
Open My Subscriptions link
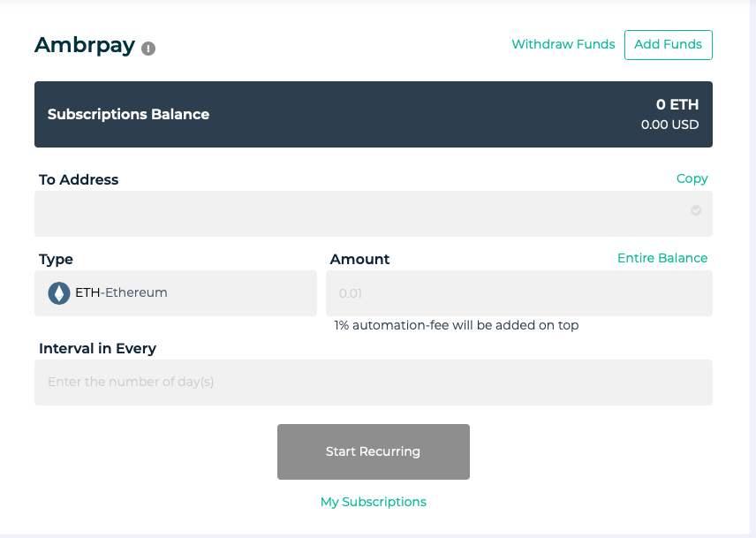click(x=374, y=502)
